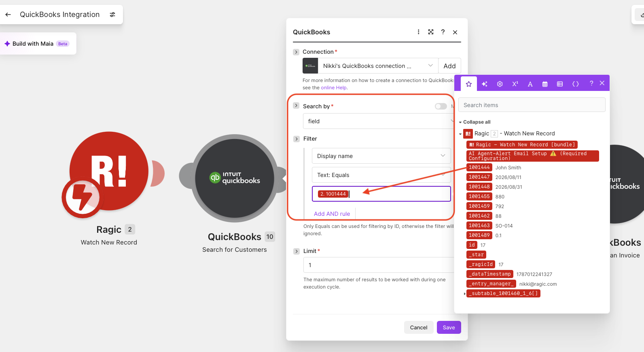Open the date functions calendar icon
644x352 pixels.
pyautogui.click(x=545, y=84)
